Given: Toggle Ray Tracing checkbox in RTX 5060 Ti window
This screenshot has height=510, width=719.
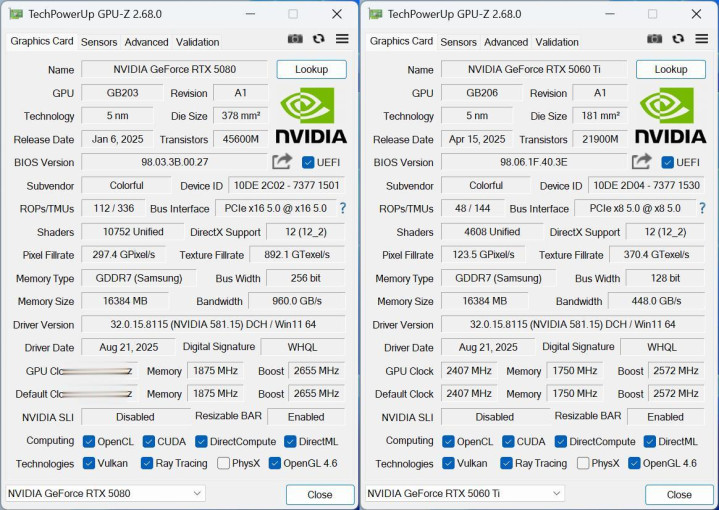Looking at the screenshot, I should (506, 463).
